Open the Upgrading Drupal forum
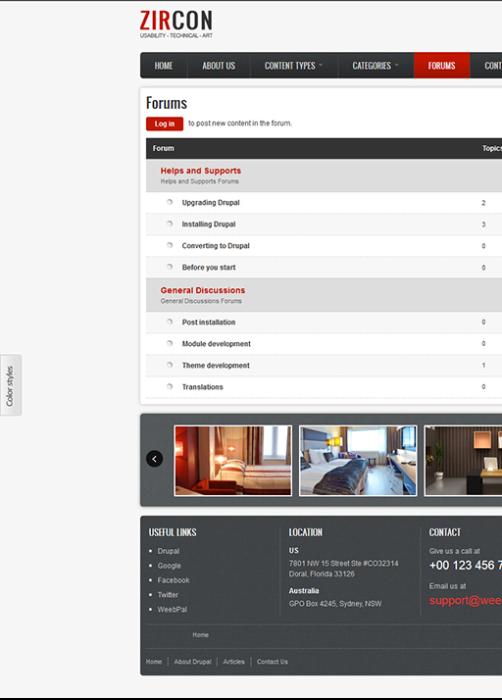The image size is (502, 700). tap(210, 203)
